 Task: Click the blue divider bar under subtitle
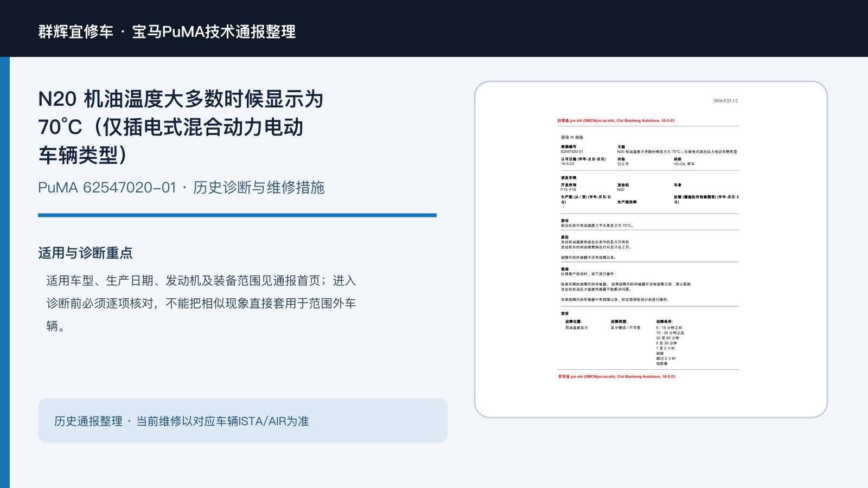(237, 215)
